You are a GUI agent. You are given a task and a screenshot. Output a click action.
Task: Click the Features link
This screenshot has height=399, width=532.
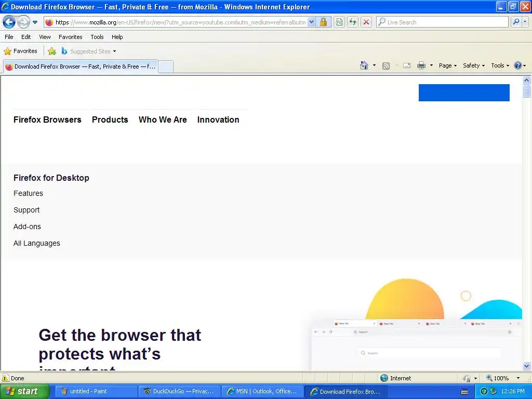(28, 193)
